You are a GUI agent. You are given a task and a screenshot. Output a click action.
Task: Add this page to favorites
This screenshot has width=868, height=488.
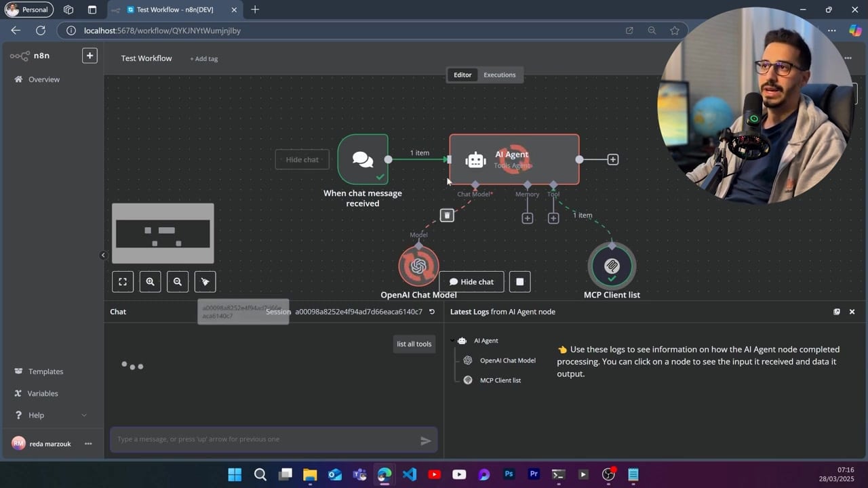click(675, 30)
